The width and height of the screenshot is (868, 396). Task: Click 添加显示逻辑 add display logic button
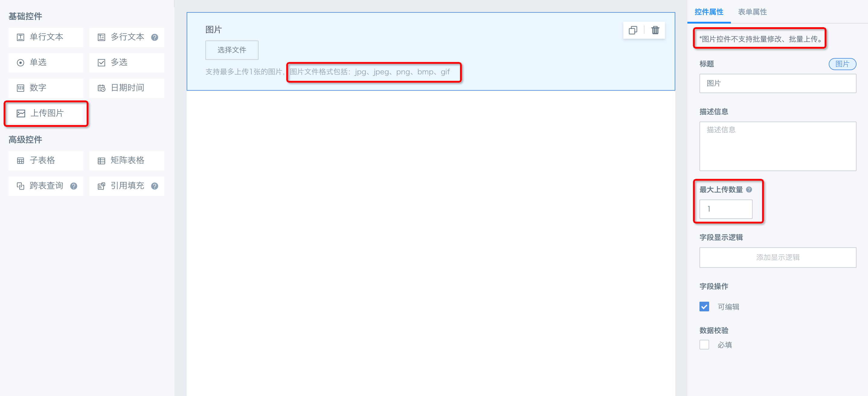pos(778,257)
